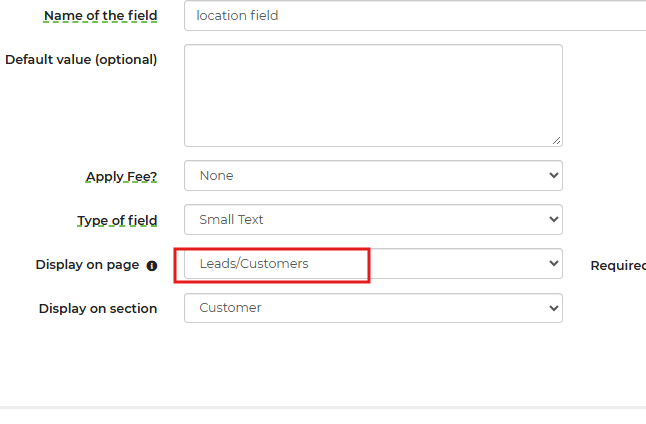Click the text area resize handle
Viewport: 646px width, 424px height.
(556, 141)
